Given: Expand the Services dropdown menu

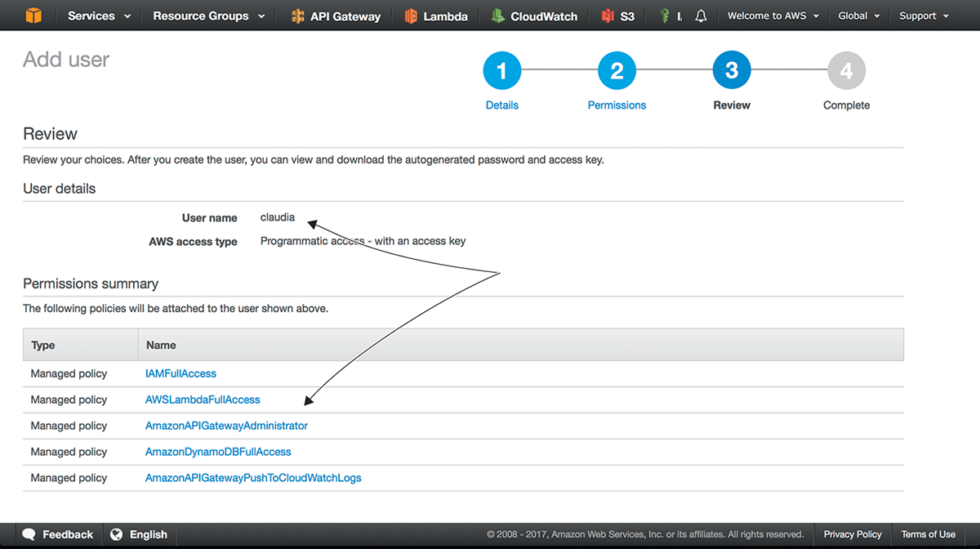Looking at the screenshot, I should tap(99, 16).
